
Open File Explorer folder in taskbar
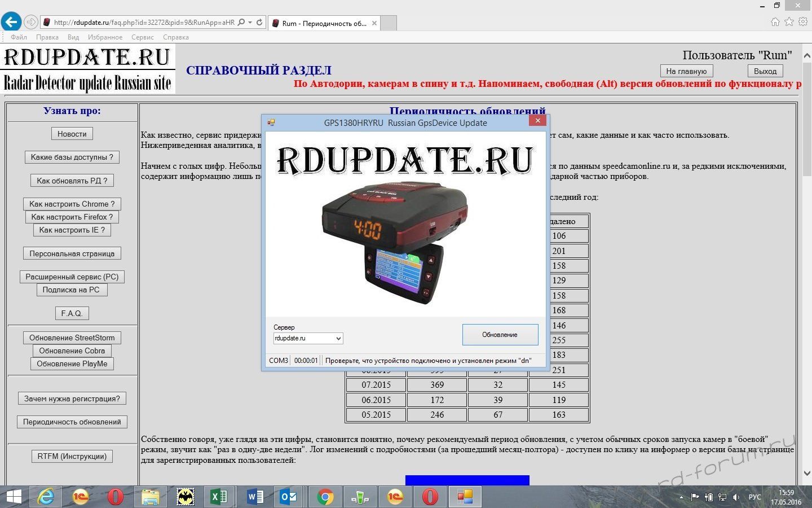(150, 497)
